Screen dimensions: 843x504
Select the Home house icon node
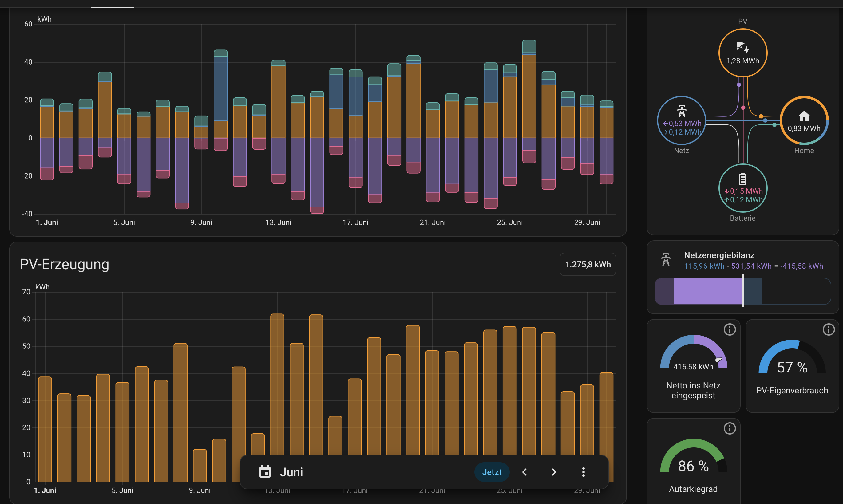pos(804,120)
